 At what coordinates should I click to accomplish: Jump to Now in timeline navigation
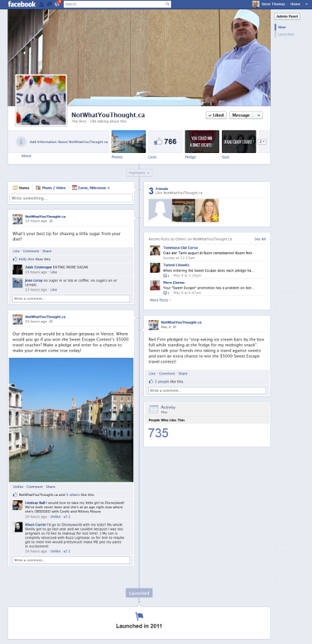pos(282,27)
